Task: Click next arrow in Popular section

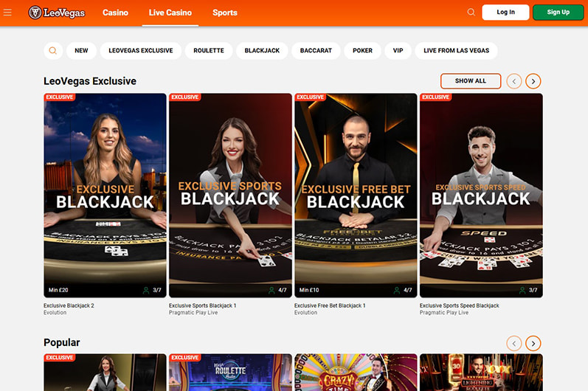Action: click(533, 343)
